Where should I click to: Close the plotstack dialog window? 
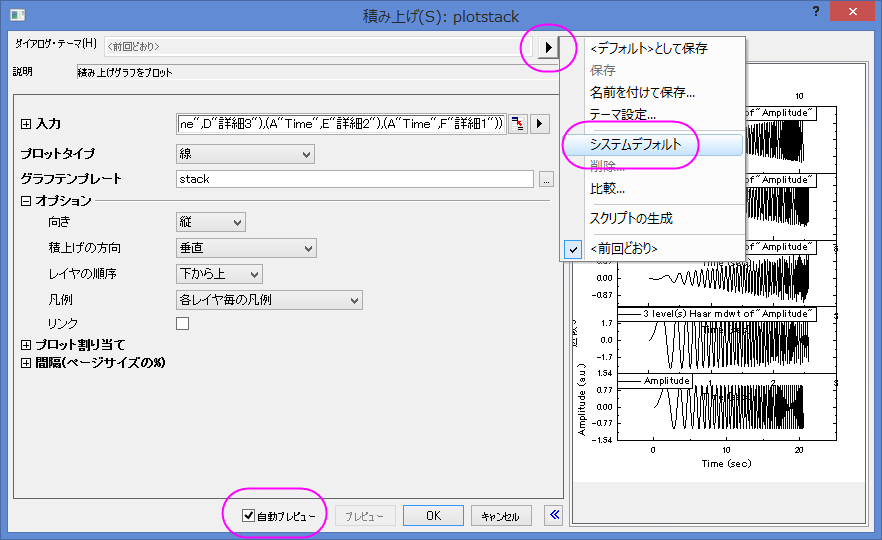click(853, 11)
